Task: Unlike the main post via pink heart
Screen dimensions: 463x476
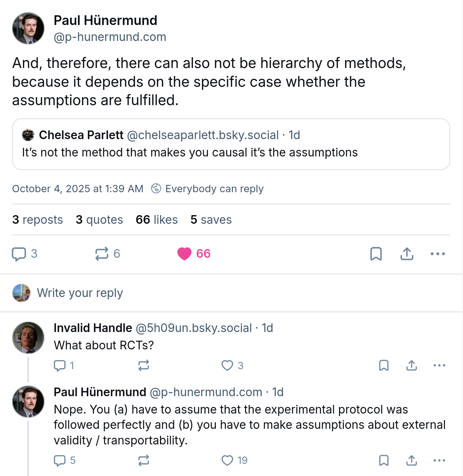Action: pyautogui.click(x=184, y=254)
